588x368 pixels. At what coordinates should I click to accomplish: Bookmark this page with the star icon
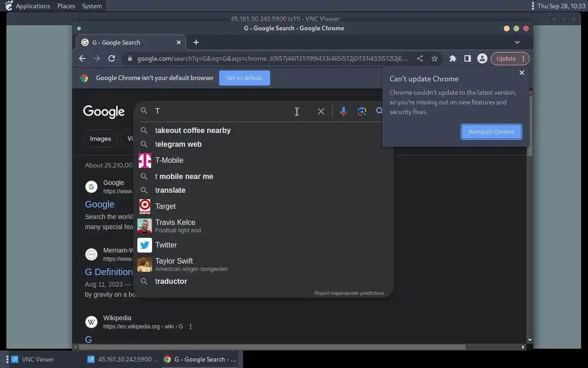pos(435,58)
